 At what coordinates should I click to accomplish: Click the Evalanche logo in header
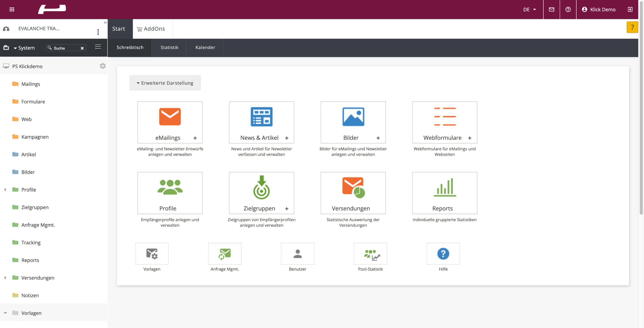(x=52, y=9)
